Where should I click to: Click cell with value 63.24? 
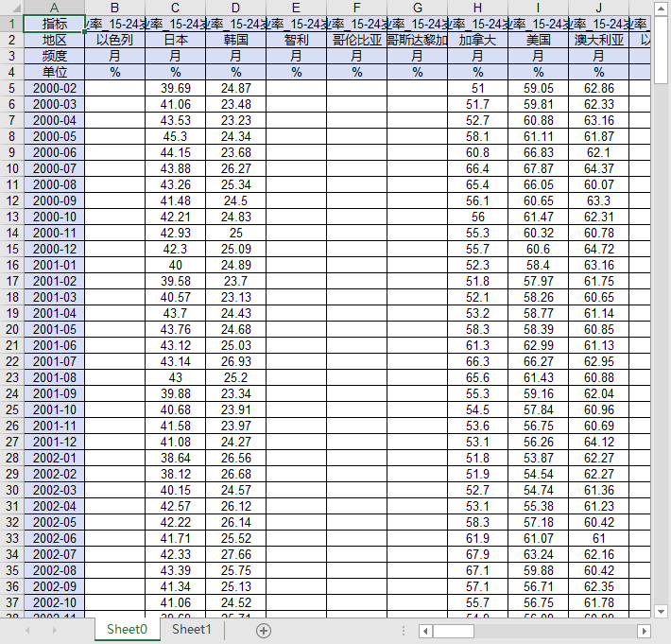tap(539, 554)
